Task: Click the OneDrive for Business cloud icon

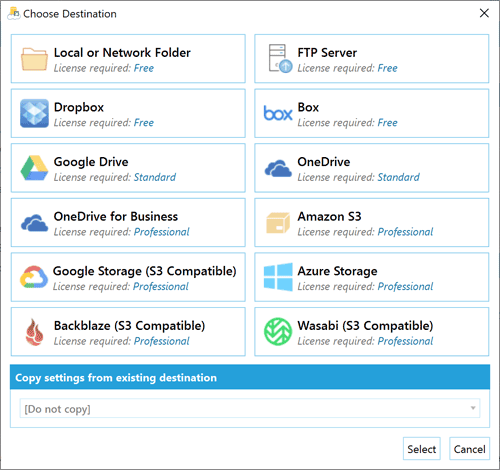Action: [x=34, y=223]
